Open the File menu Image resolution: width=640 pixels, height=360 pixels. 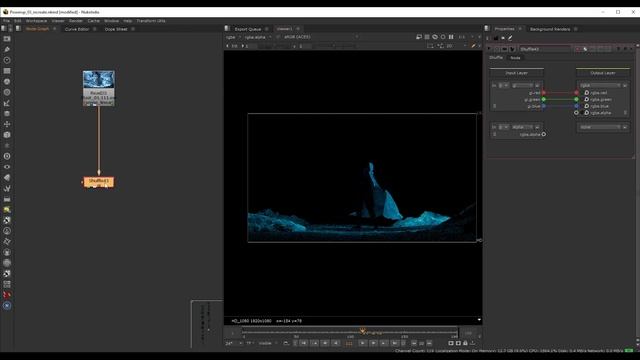pyautogui.click(x=6, y=21)
